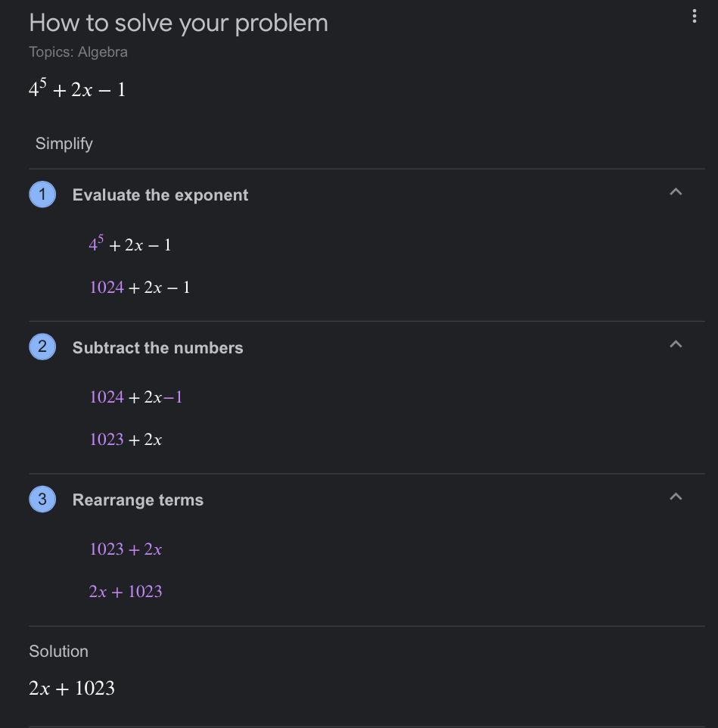Select the Rearrange terms heading
This screenshot has width=718, height=728.
tap(138, 500)
